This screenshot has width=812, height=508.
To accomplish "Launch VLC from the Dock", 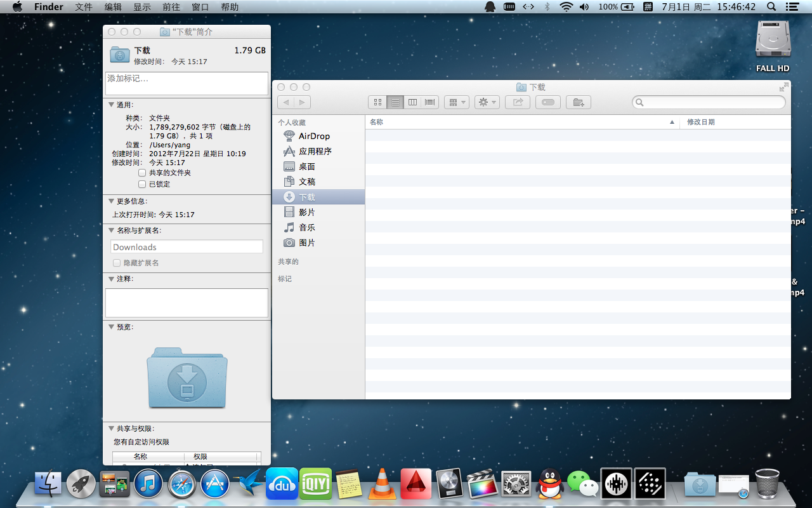I will (x=383, y=485).
